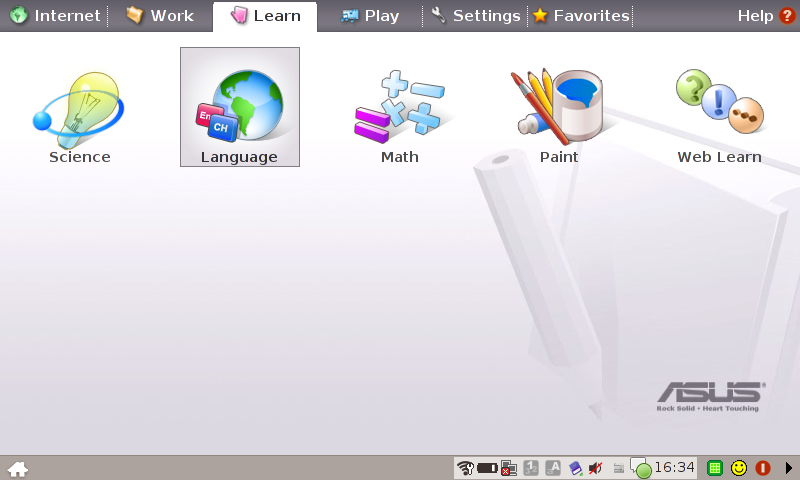The width and height of the screenshot is (800, 480).
Task: Open the green grid tray icon
Action: point(714,468)
